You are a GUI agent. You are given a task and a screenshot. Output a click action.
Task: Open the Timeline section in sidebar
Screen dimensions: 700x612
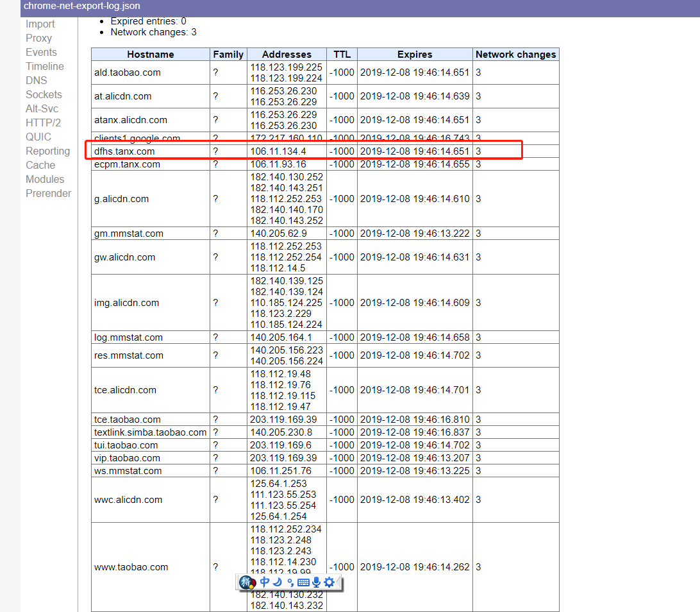click(x=45, y=66)
